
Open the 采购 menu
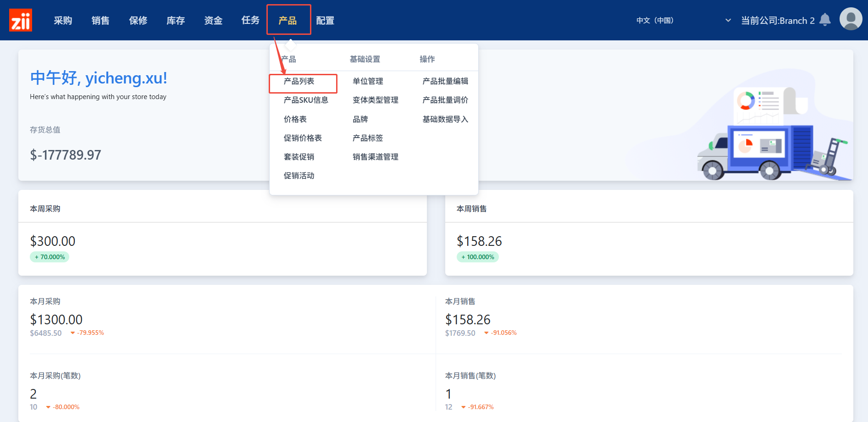point(63,20)
